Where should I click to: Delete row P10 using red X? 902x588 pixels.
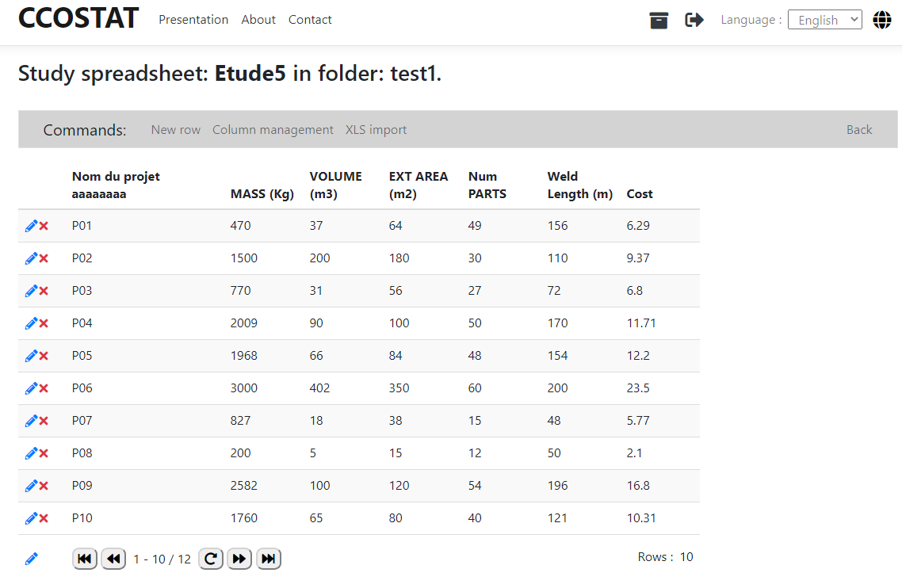tap(44, 518)
